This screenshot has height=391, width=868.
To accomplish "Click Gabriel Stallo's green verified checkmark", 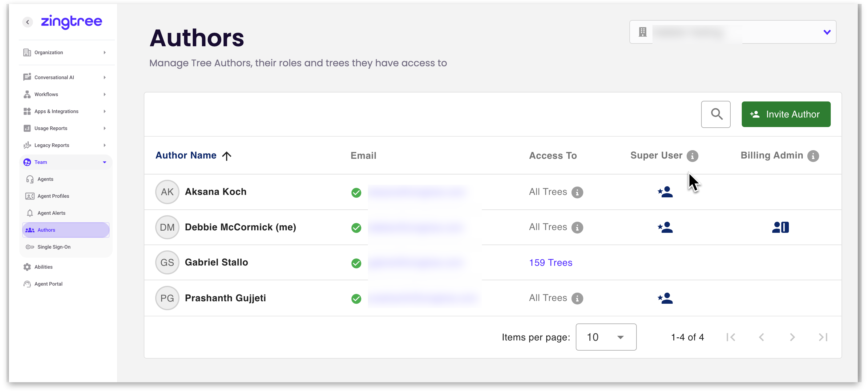I will pyautogui.click(x=356, y=263).
